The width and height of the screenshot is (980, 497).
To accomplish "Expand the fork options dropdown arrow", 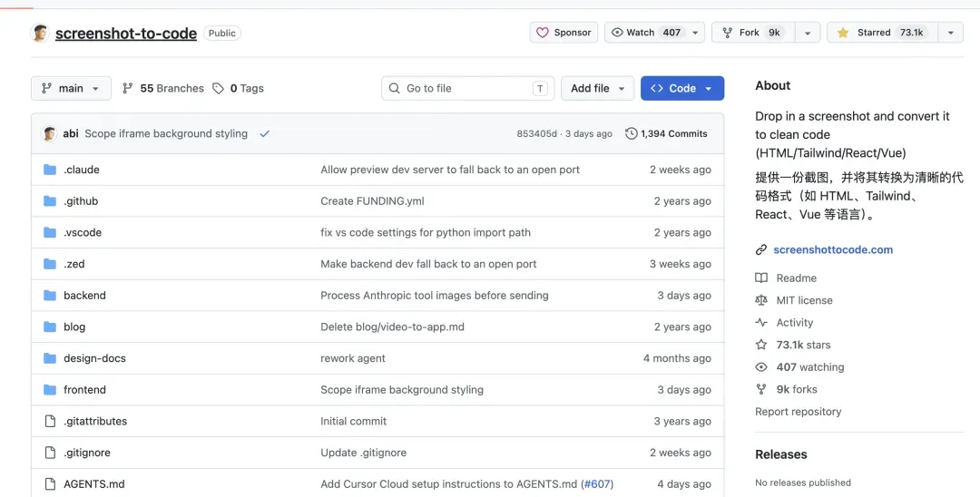I will pyautogui.click(x=808, y=33).
